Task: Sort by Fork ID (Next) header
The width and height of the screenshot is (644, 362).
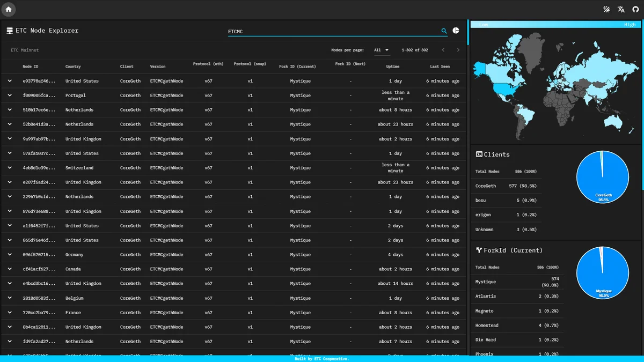Action: coord(350,64)
